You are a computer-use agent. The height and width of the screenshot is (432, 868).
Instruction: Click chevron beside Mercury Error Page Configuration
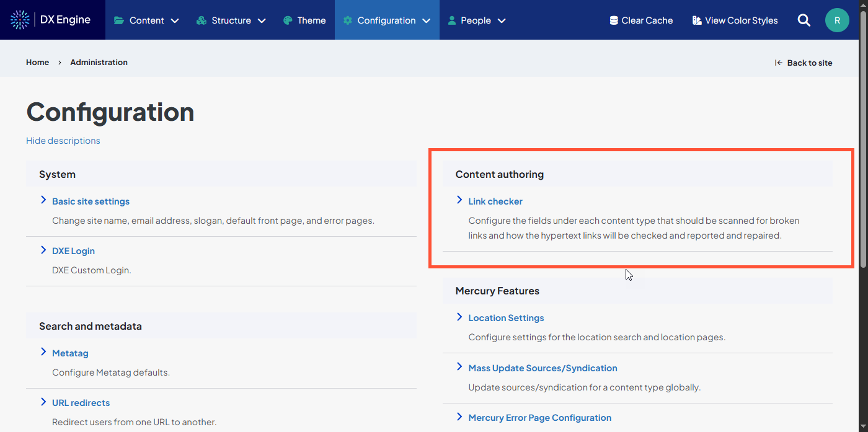click(459, 417)
